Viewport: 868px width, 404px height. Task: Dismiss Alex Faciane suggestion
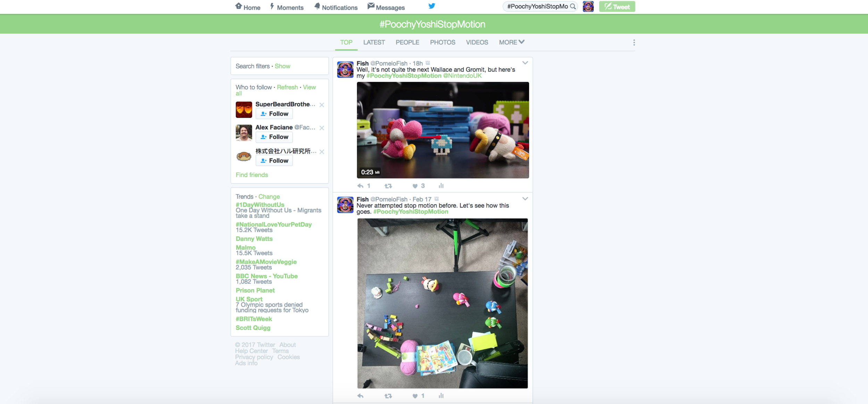(x=322, y=128)
